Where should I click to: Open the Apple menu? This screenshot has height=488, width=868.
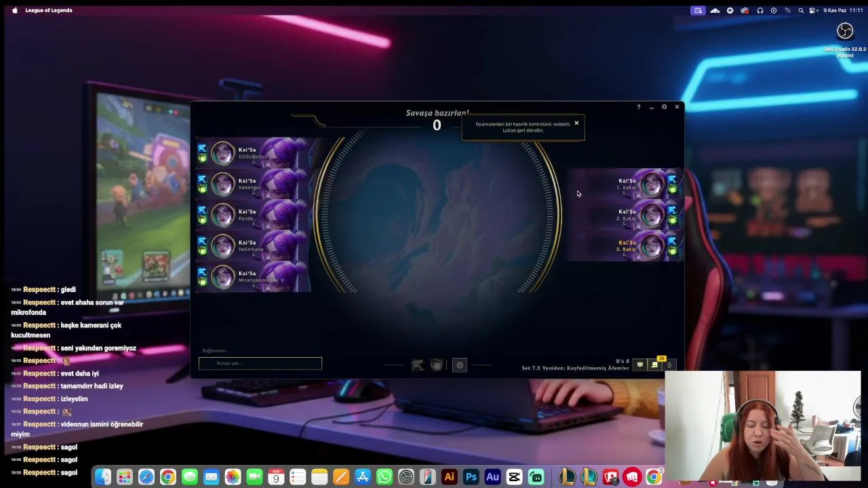(x=14, y=10)
